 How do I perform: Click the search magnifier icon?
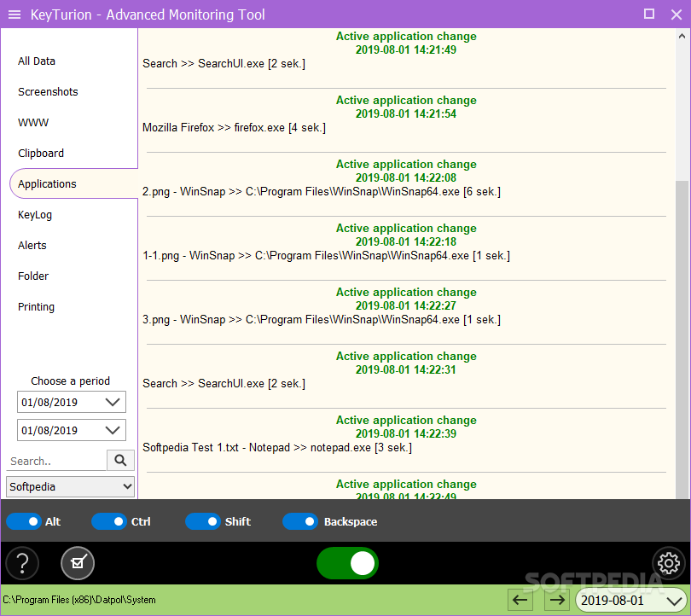(120, 461)
